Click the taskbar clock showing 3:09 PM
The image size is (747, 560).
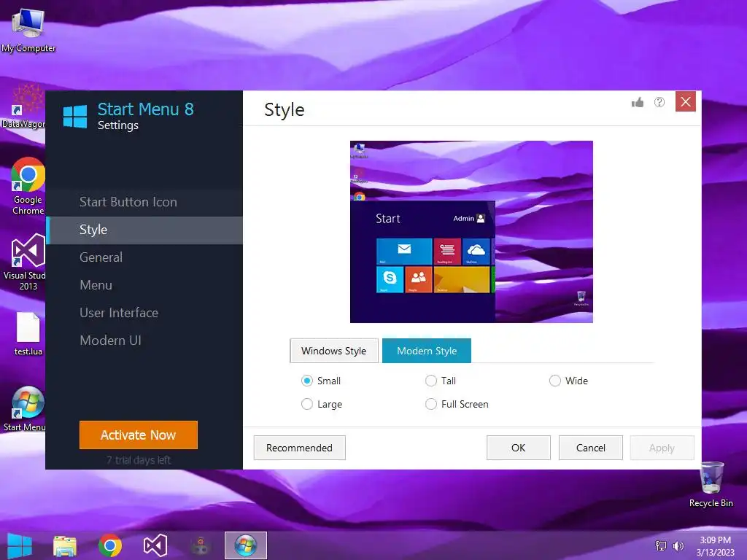pos(715,545)
